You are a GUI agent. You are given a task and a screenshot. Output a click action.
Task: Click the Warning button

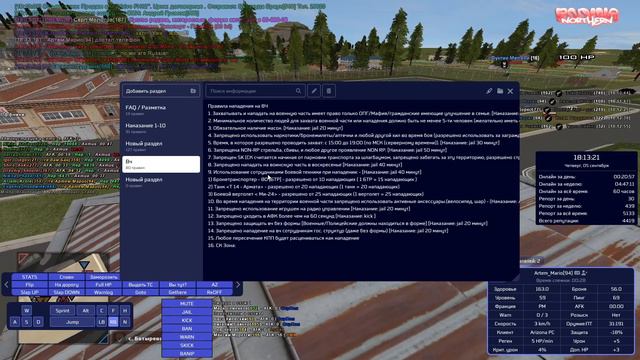pyautogui.click(x=104, y=292)
